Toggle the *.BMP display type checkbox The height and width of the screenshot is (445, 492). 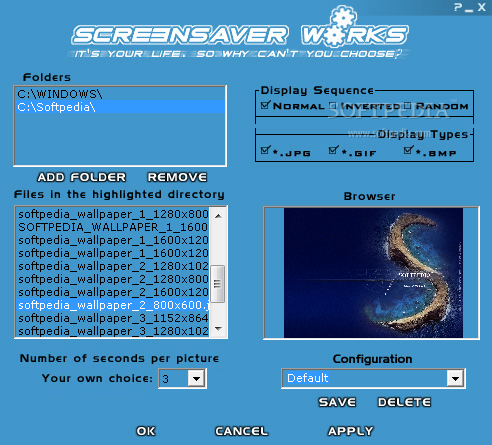coord(408,150)
